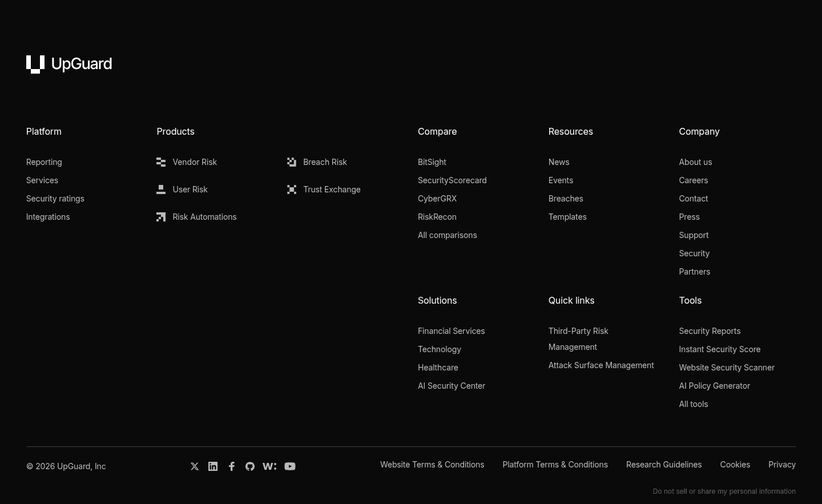Open Privacy policy link
822x504 pixels.
pos(782,465)
